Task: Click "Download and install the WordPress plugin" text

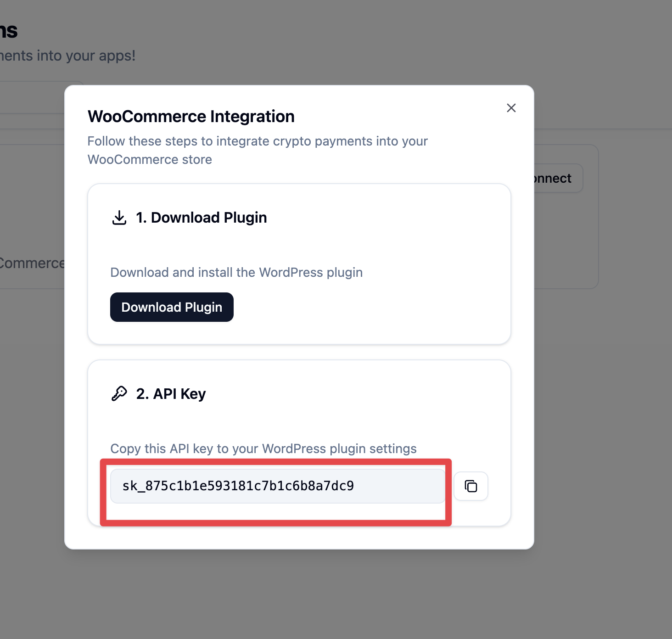Action: pyautogui.click(x=236, y=273)
